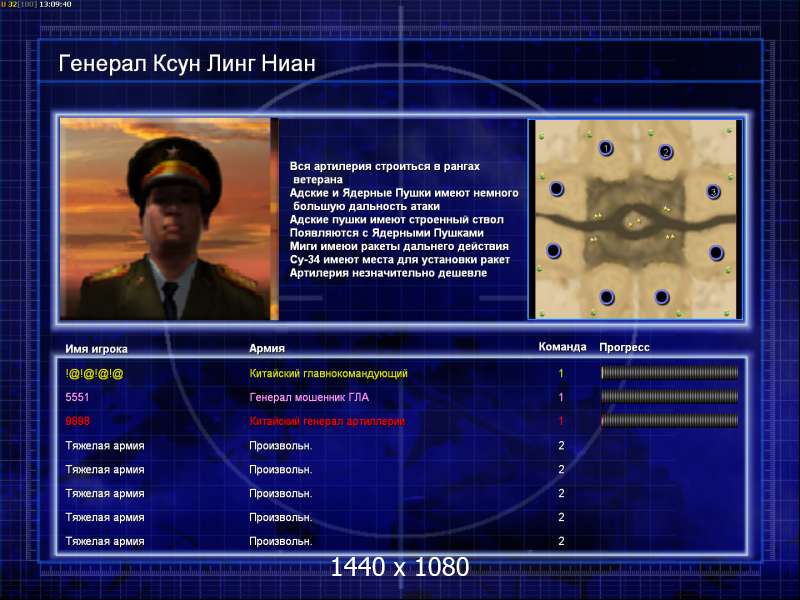Select start position marker 1 on map
Image resolution: width=800 pixels, height=600 pixels.
coord(606,148)
